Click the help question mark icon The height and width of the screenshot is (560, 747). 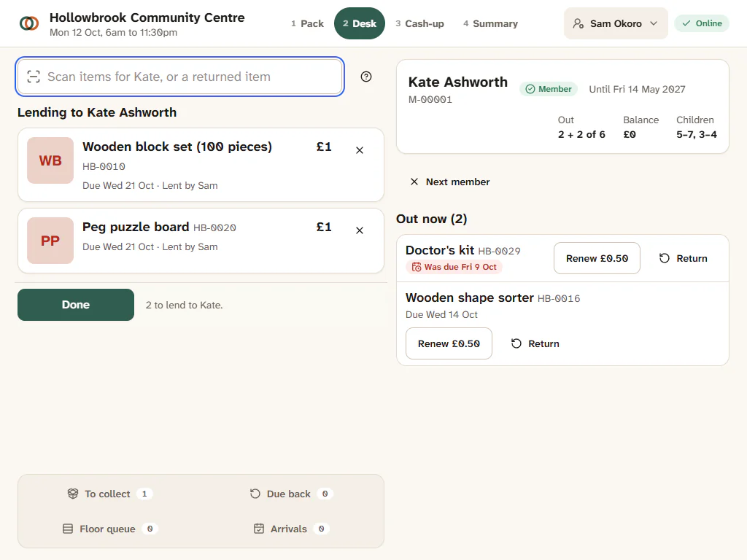pos(366,77)
